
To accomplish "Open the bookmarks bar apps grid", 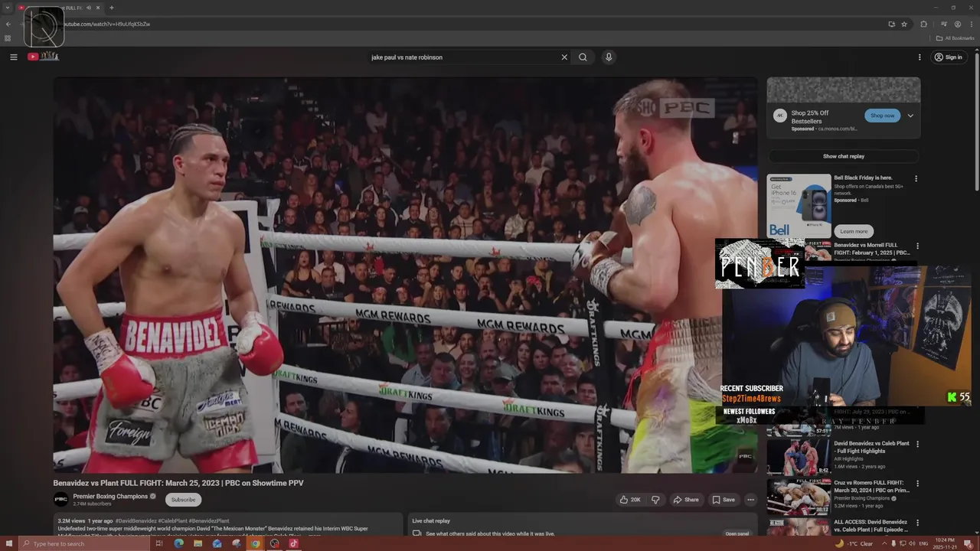I will click(x=8, y=38).
